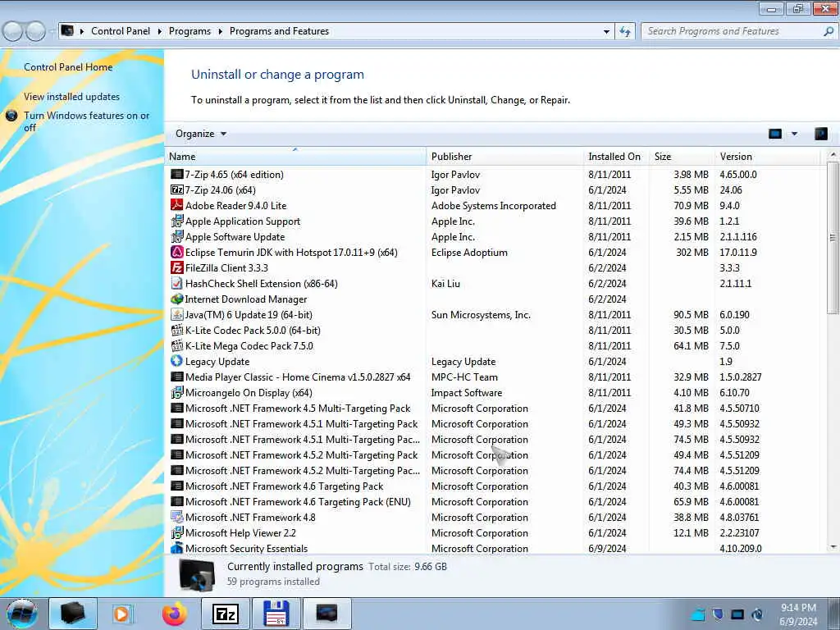This screenshot has width=840, height=630.
Task: Click the Eclipse Temurin JDK icon
Action: [177, 252]
